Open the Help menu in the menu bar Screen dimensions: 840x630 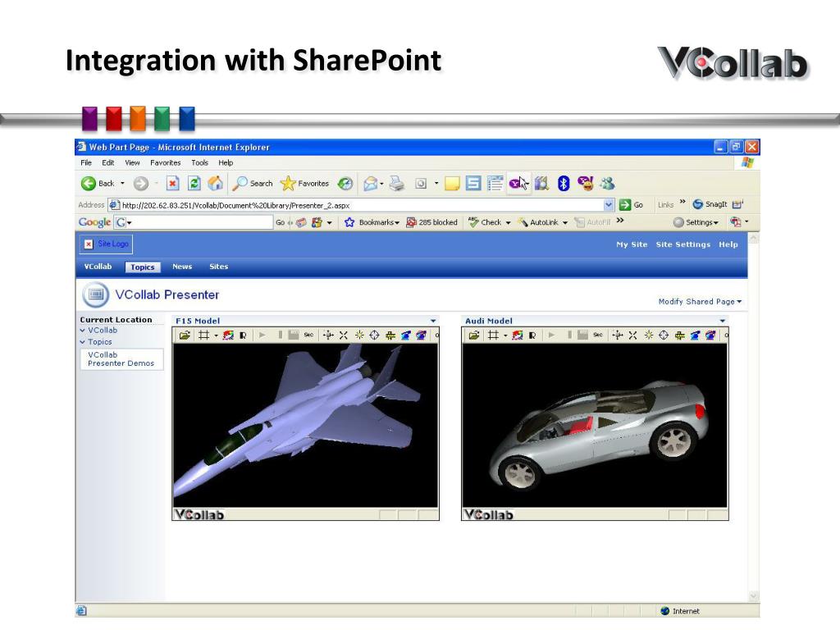pyautogui.click(x=226, y=163)
